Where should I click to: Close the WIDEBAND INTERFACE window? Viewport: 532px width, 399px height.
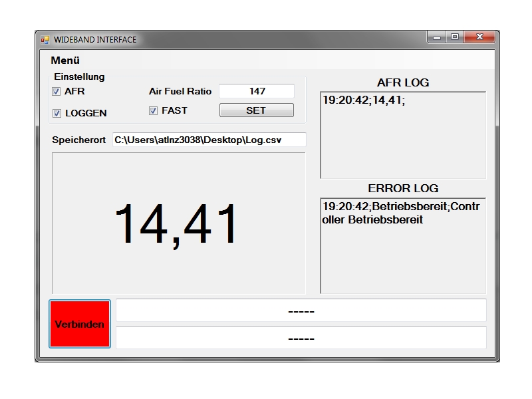pos(479,37)
